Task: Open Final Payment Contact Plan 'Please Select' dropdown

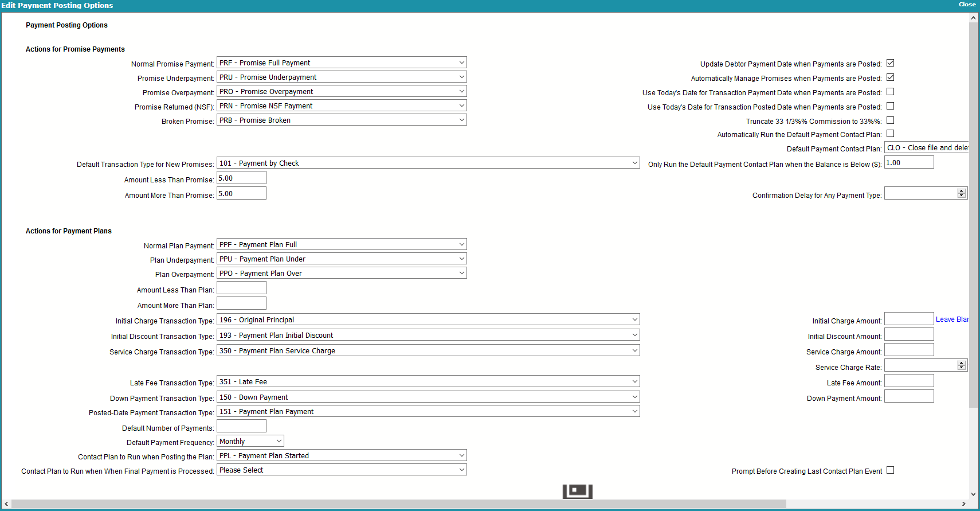Action: pos(342,470)
